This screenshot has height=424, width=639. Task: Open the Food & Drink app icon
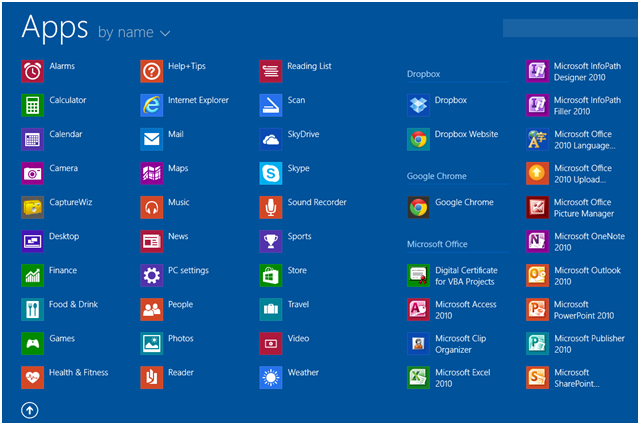[x=33, y=309]
